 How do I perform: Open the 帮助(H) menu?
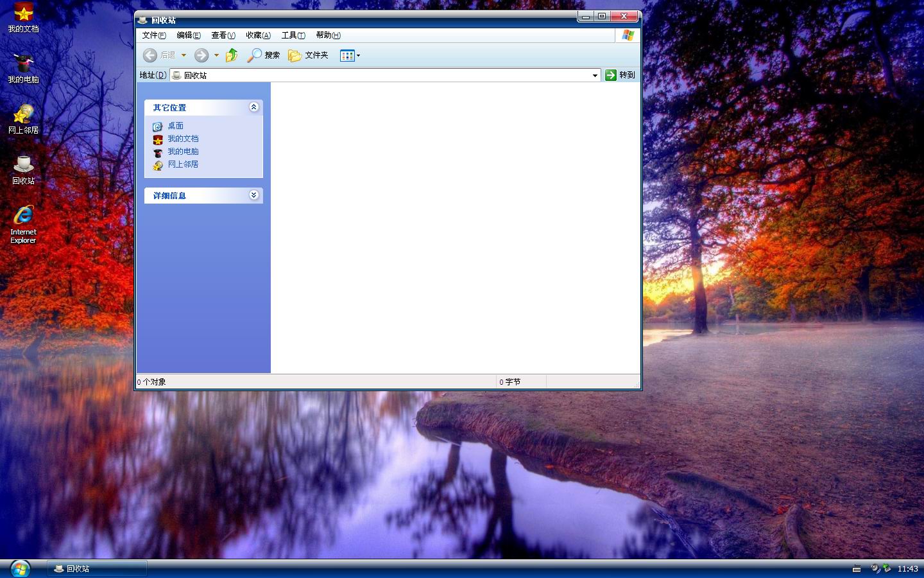click(328, 35)
